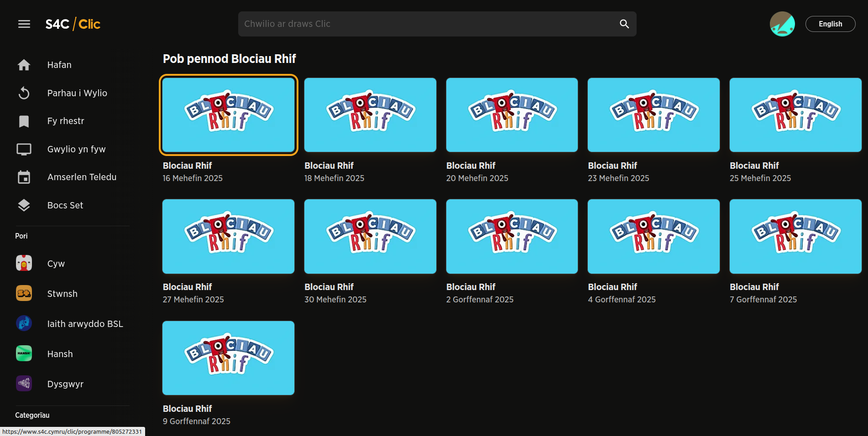Open episode thumbnail for 18 Mehefin 2025
Image resolution: width=868 pixels, height=436 pixels.
coord(370,115)
